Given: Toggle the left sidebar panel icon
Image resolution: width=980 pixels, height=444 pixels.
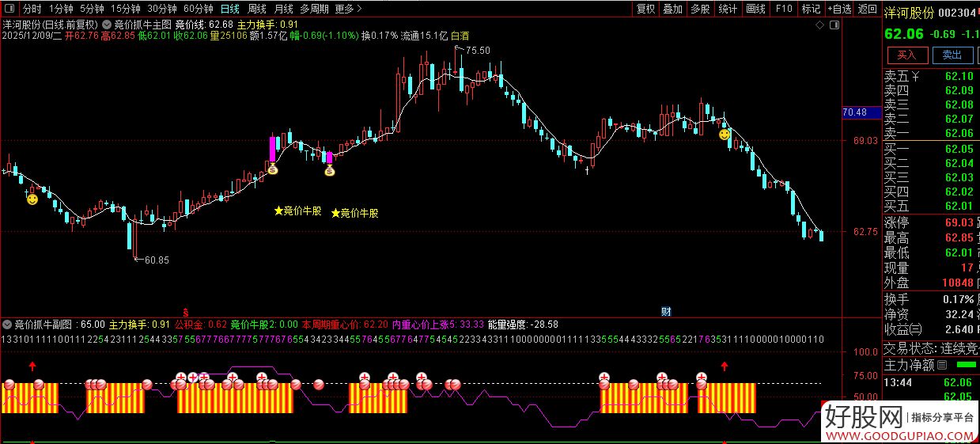Looking at the screenshot, I should pyautogui.click(x=11, y=9).
